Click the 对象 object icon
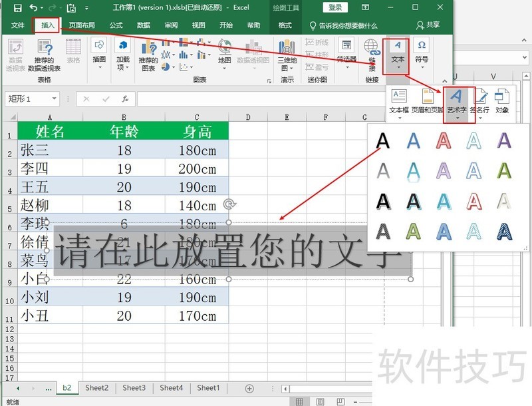The width and height of the screenshot is (532, 406). (x=502, y=101)
